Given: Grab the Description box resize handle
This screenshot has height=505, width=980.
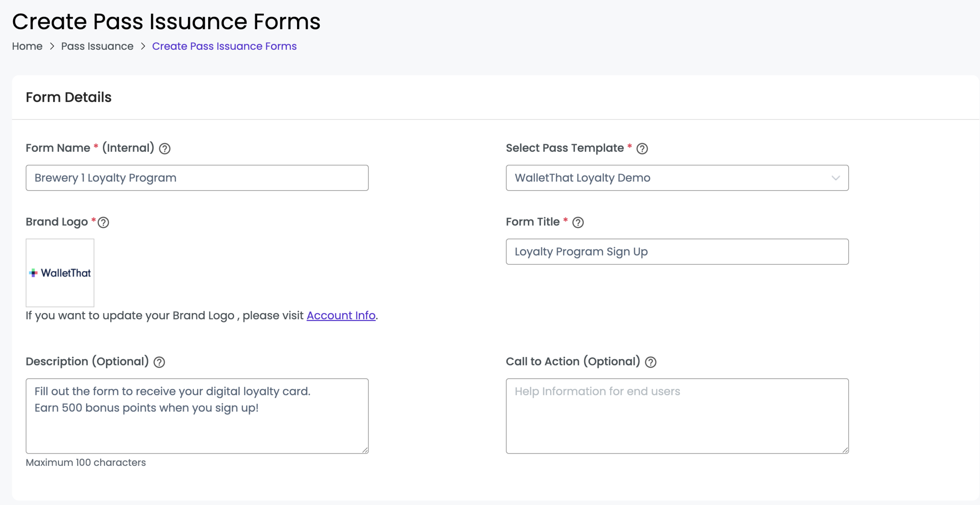Looking at the screenshot, I should 365,450.
